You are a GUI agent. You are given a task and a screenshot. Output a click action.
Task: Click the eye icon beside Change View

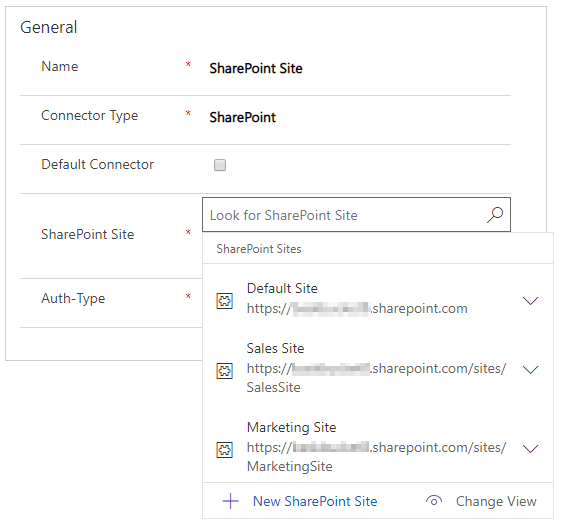[434, 501]
